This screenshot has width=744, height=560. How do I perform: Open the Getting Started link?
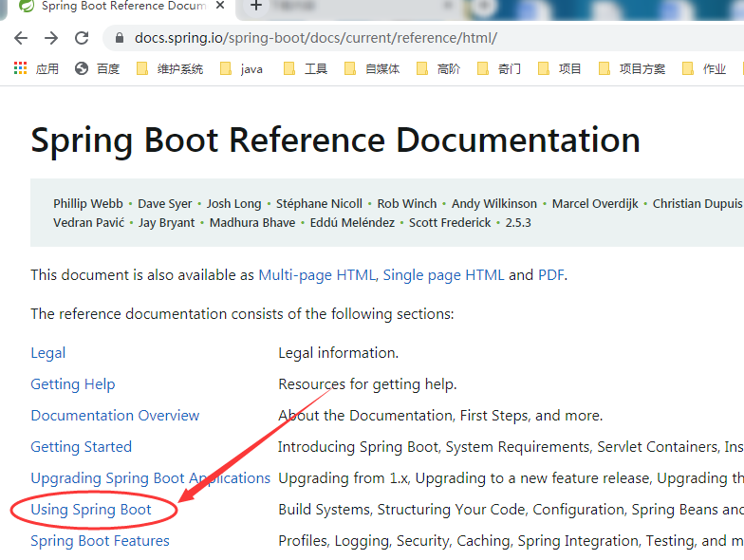click(x=82, y=446)
